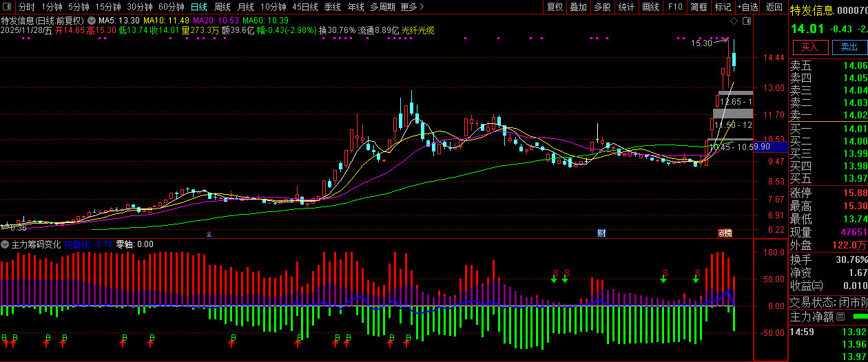This screenshot has width=868, height=362.
Task: Open settings for 主力筹码变化 indicator
Action: 6,244
